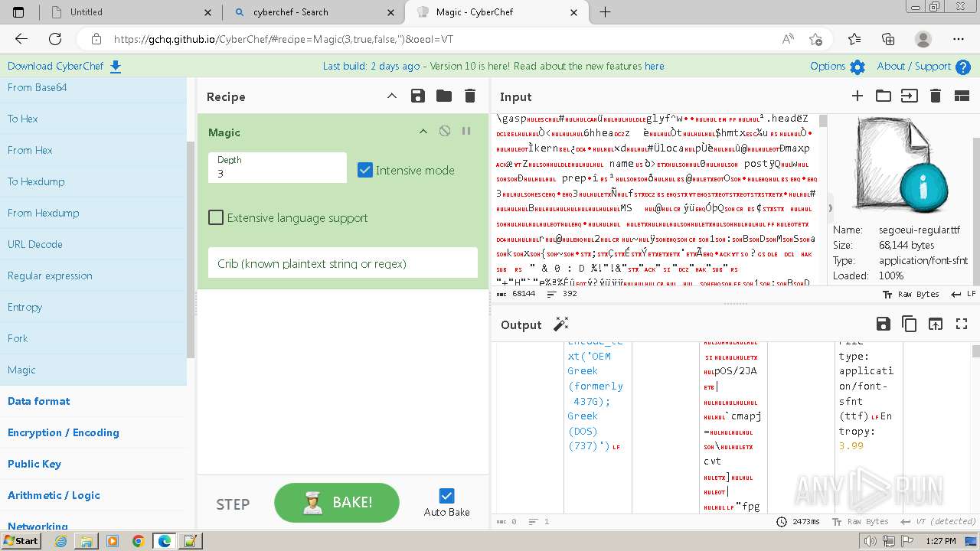Viewport: 980px width, 551px height.
Task: Expand the Data format category
Action: click(93, 401)
